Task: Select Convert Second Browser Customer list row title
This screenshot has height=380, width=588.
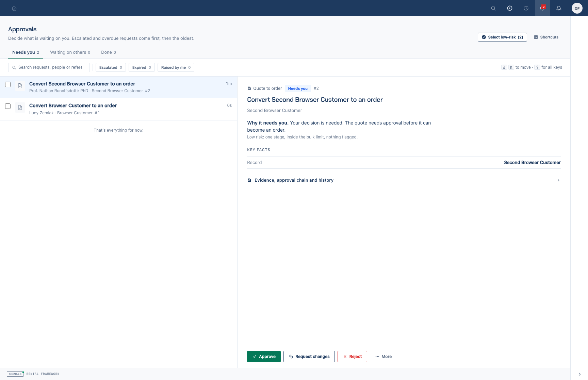Action: (x=82, y=84)
